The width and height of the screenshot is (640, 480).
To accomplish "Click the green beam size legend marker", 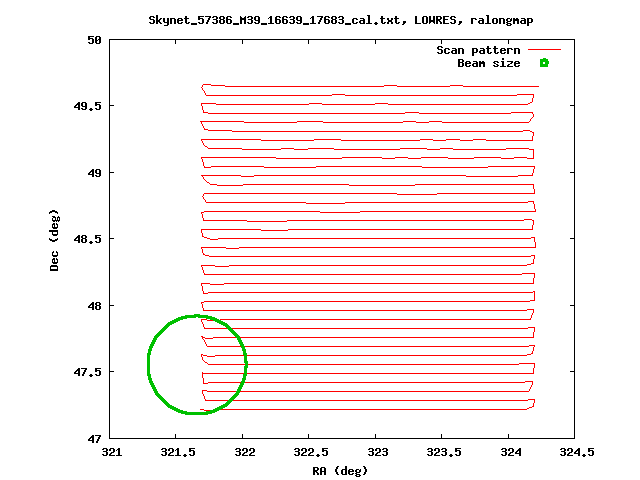I will 544,63.
